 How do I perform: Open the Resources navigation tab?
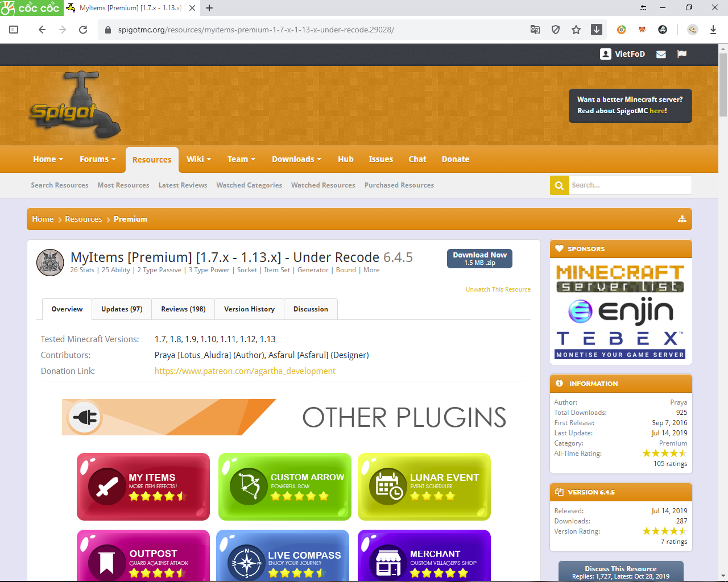tap(152, 160)
